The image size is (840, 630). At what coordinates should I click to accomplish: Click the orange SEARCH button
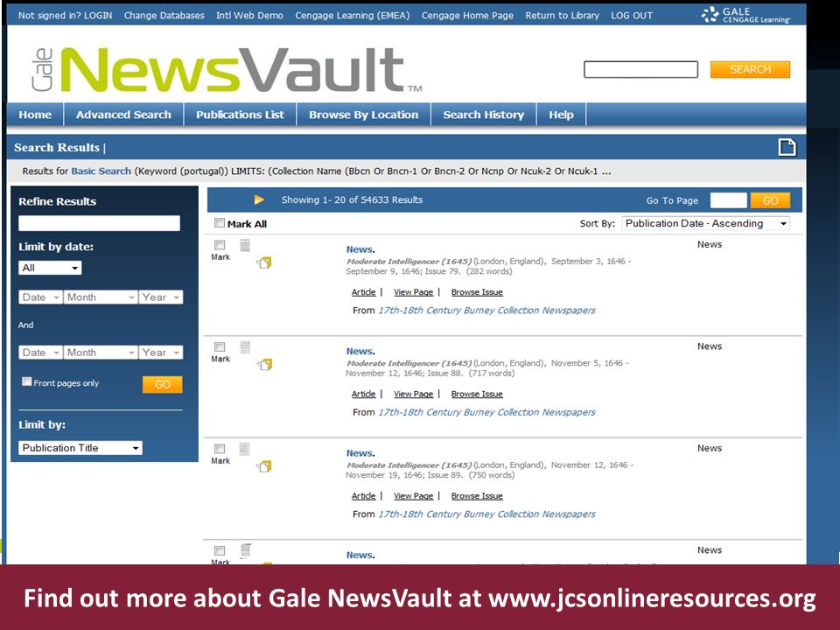pyautogui.click(x=750, y=70)
